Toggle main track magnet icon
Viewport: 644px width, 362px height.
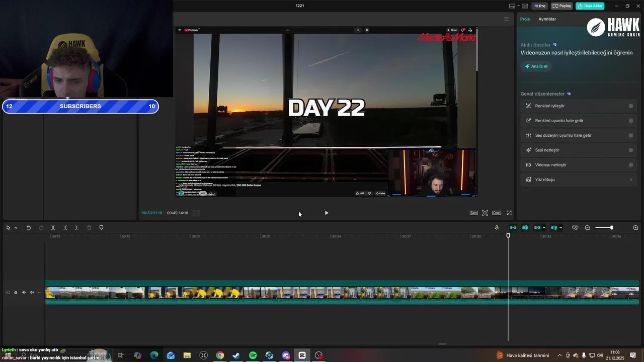[513, 228]
